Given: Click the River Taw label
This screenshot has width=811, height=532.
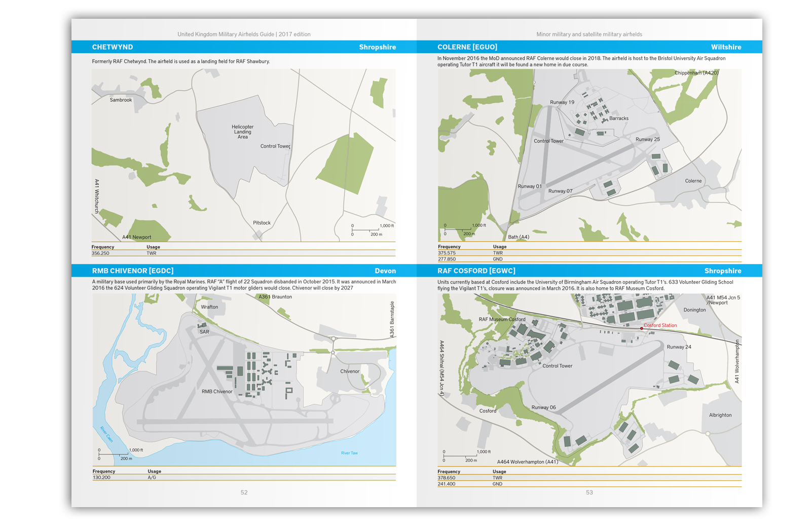Looking at the screenshot, I should click(349, 453).
